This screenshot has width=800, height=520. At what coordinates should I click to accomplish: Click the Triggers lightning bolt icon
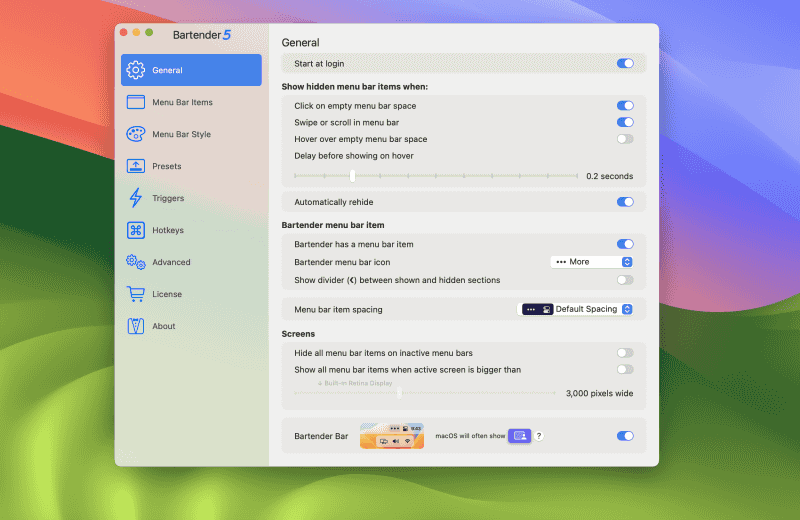pos(136,198)
